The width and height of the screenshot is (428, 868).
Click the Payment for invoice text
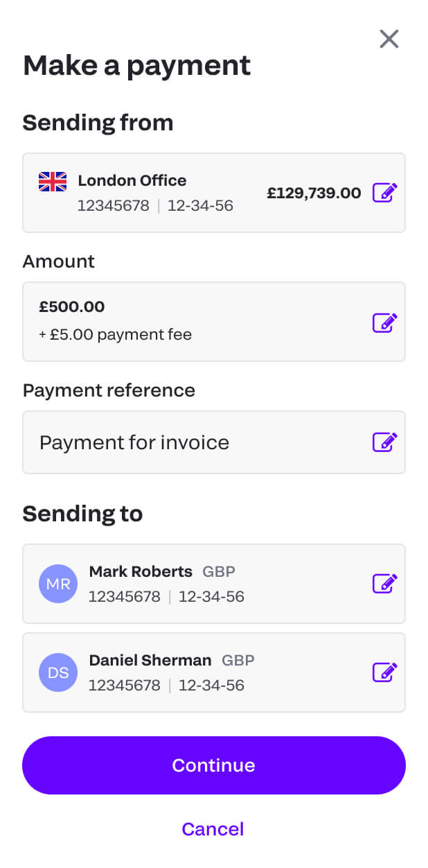click(x=134, y=442)
